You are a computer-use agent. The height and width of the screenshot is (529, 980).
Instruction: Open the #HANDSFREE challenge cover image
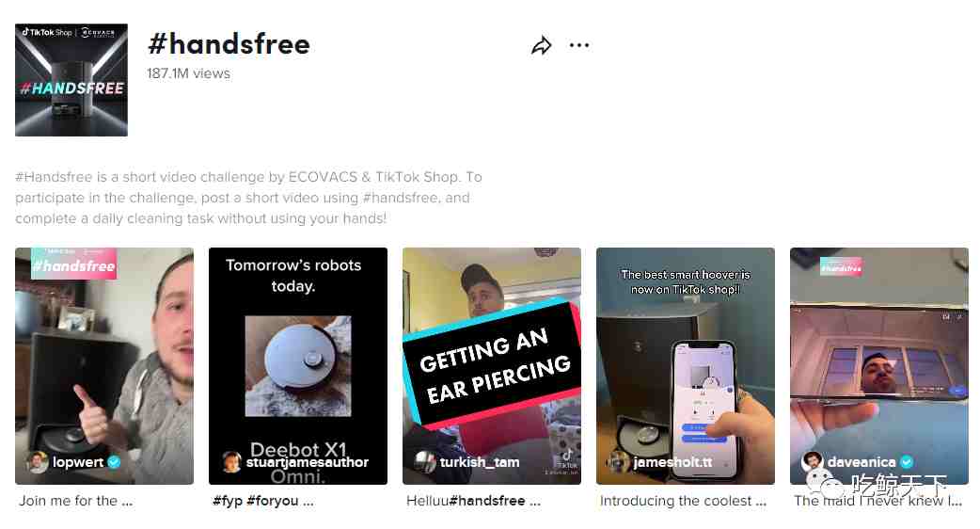tap(71, 80)
